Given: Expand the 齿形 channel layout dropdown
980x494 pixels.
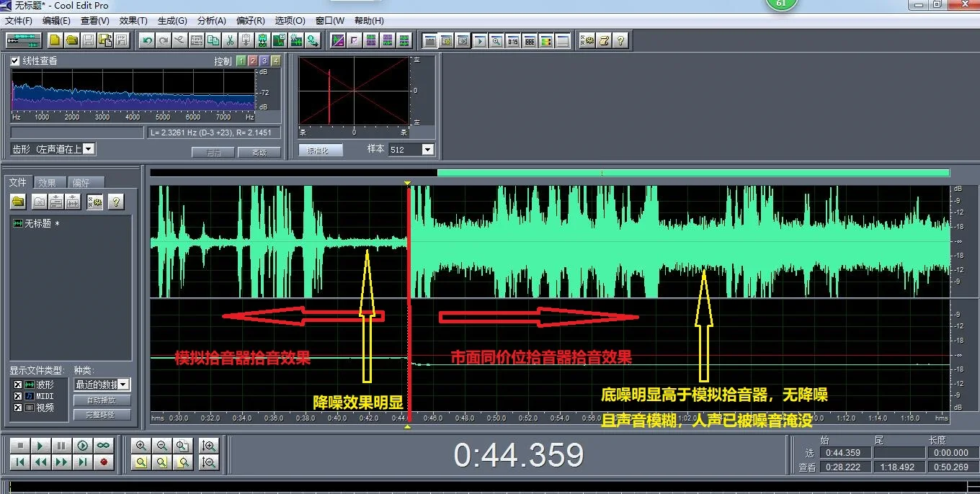Looking at the screenshot, I should (x=89, y=149).
